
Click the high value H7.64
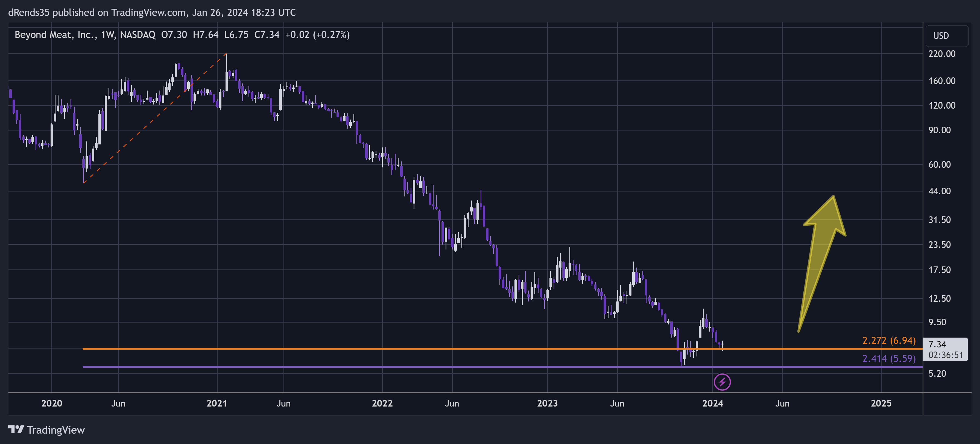coord(206,35)
